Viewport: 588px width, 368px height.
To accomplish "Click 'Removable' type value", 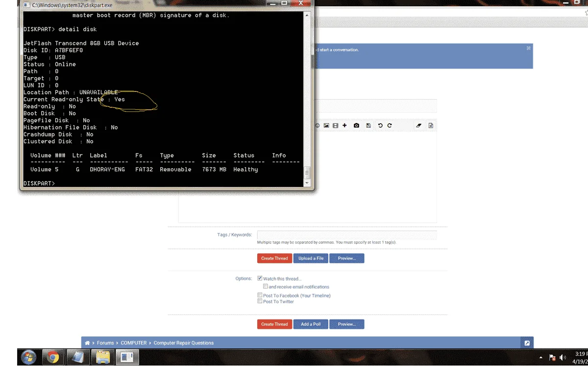I will [175, 169].
